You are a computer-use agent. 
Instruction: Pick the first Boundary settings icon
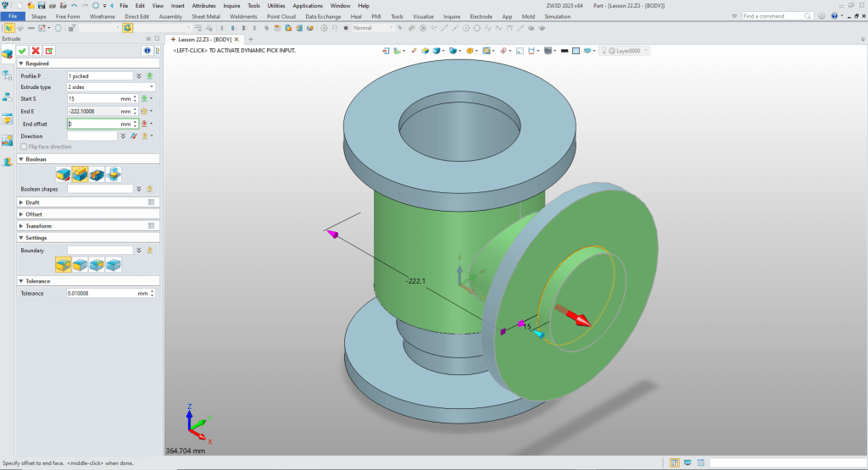63,265
